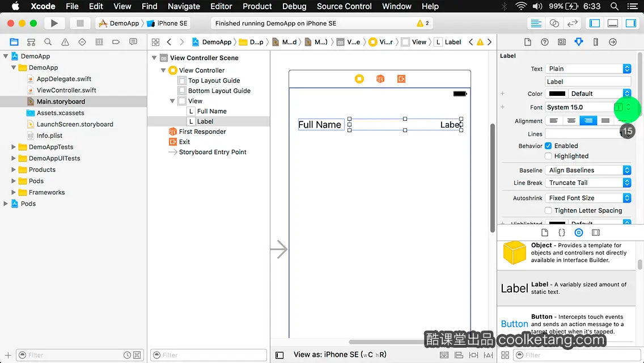Screen dimensions: 644x363
Task: Switch to Version editor
Action: [572, 23]
